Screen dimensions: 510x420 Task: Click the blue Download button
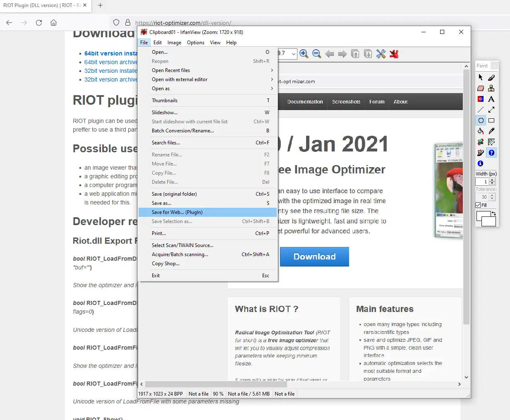pyautogui.click(x=314, y=257)
